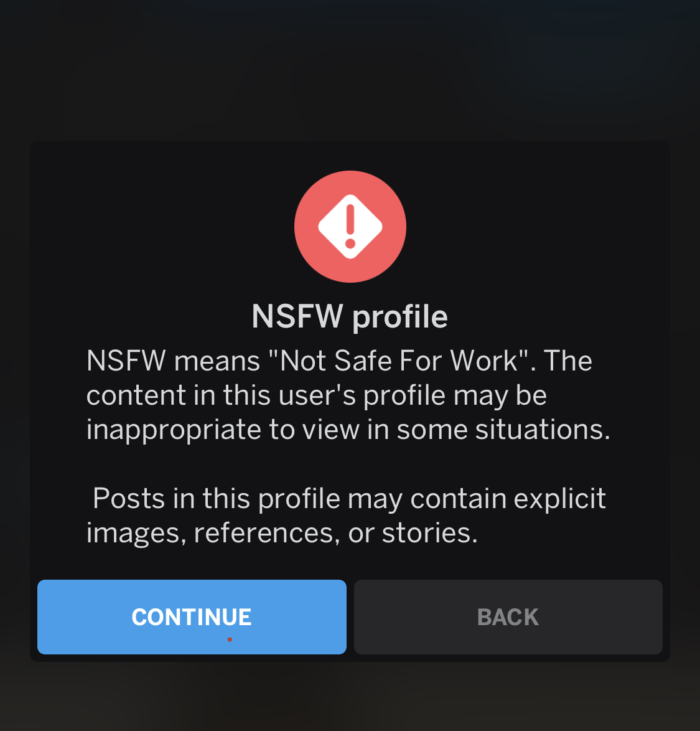Select the paragraph starting "NSFW means"
Viewport: 700px width, 731px height.
click(x=348, y=395)
